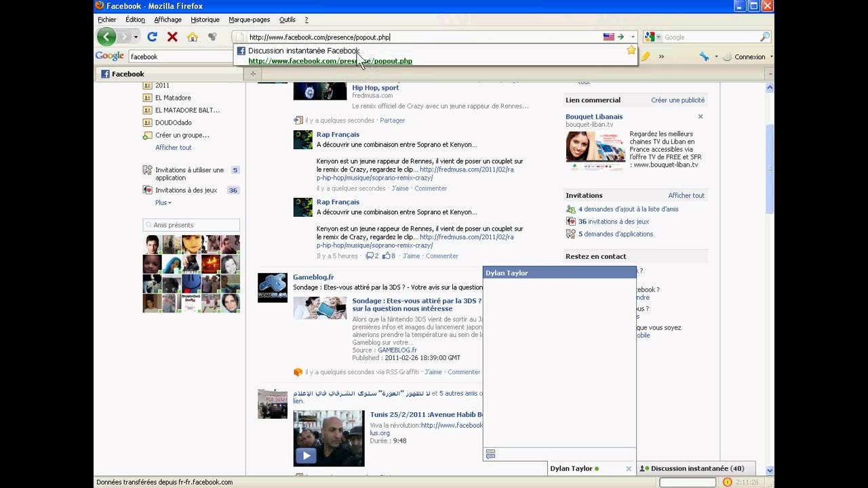Click the Bouquet Libanais ad title

click(x=594, y=117)
